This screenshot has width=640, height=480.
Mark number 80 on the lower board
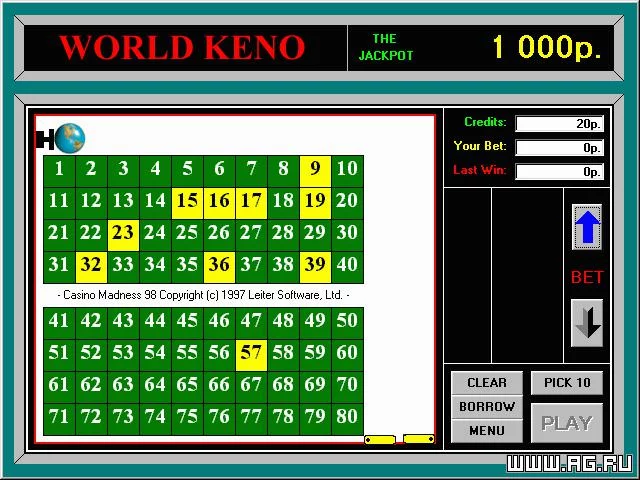tap(347, 419)
